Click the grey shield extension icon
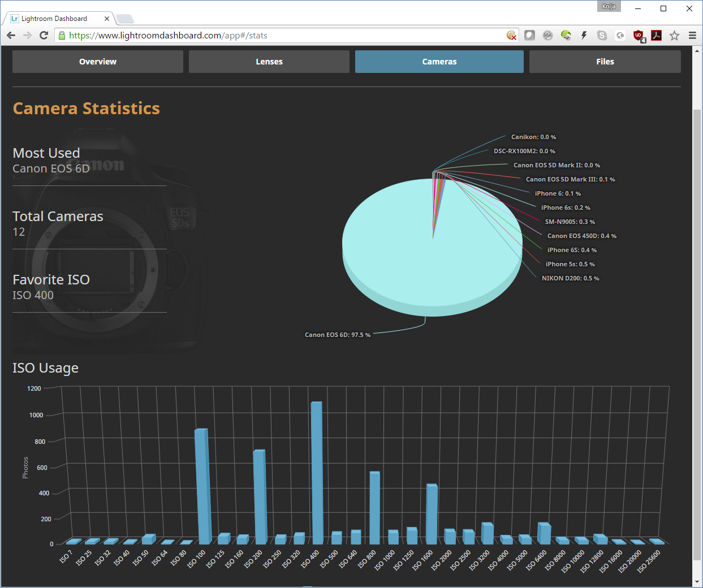Viewport: 703px width, 588px height. coord(529,35)
